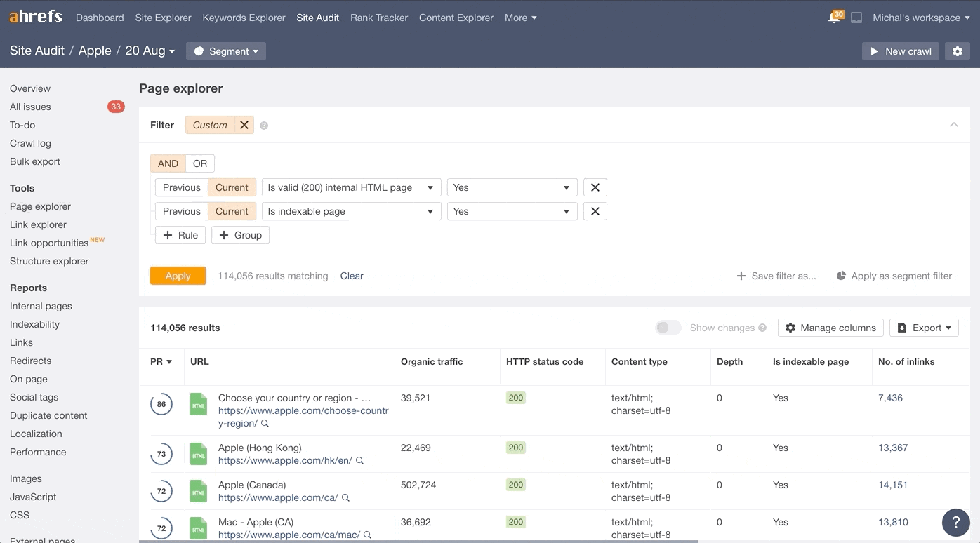The width and height of the screenshot is (980, 543).
Task: Click the monitor icon in top bar
Action: point(856,18)
